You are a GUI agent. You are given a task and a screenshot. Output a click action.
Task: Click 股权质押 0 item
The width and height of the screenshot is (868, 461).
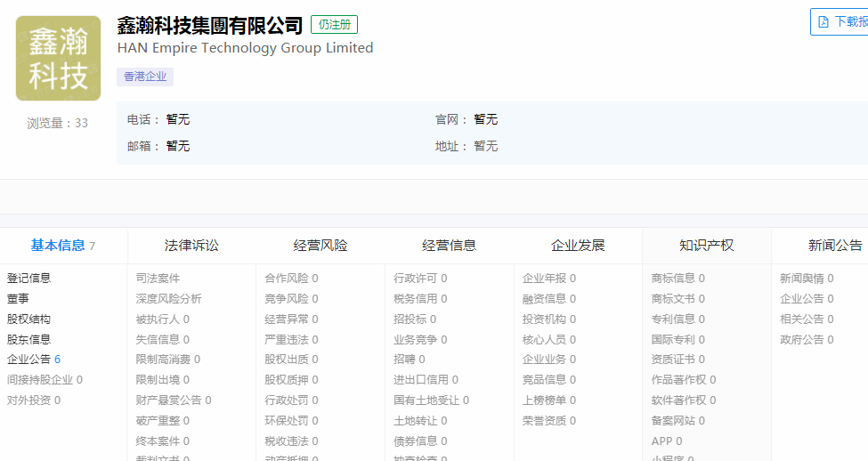point(292,380)
